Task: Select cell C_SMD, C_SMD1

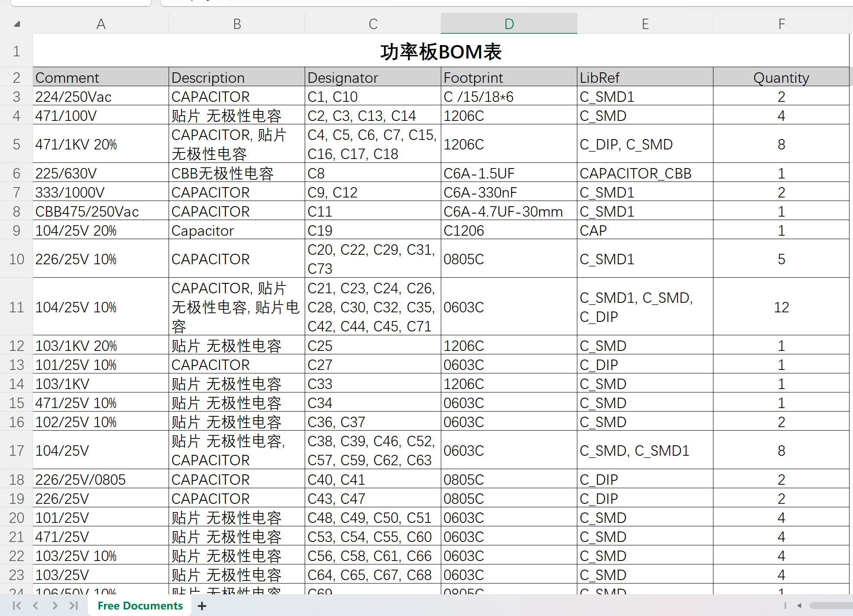Action: click(645, 450)
